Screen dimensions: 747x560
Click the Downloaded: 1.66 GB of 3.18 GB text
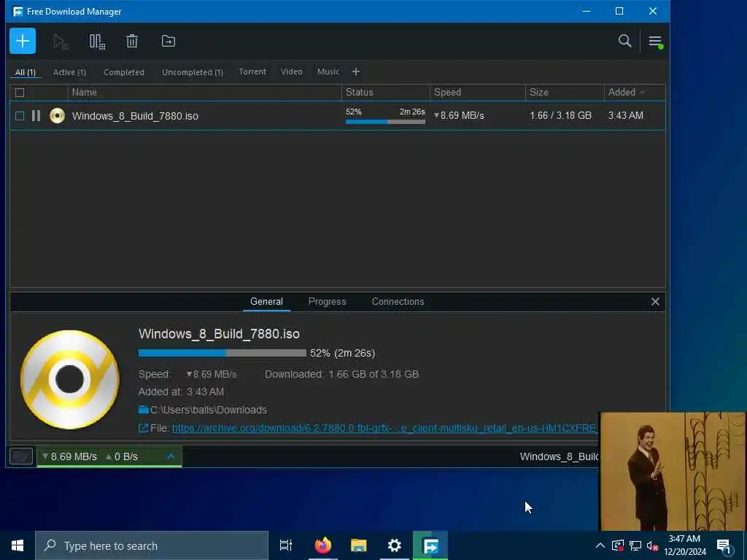(341, 374)
